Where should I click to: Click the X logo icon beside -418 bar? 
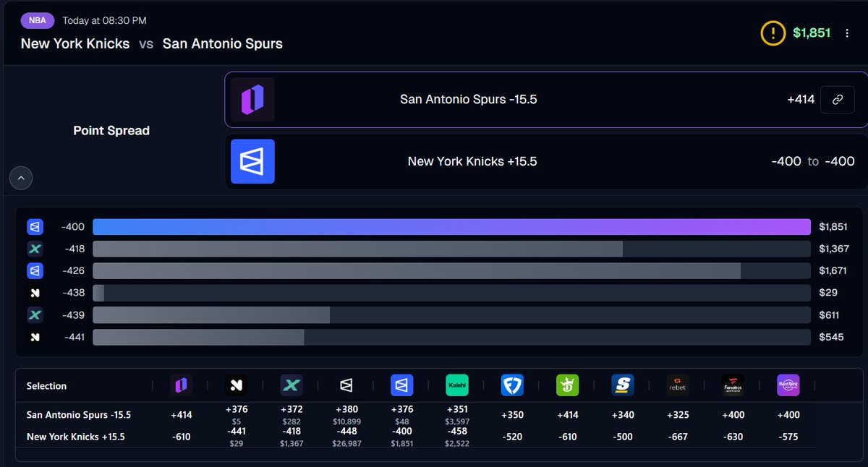[x=35, y=249]
